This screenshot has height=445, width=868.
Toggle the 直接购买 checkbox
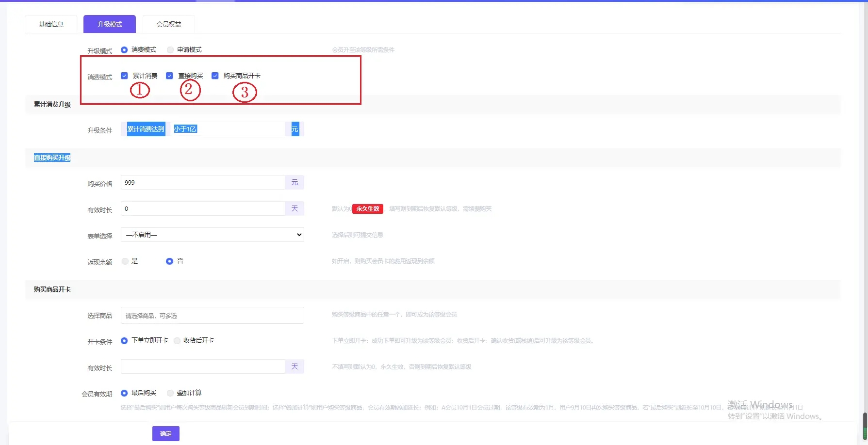click(169, 76)
